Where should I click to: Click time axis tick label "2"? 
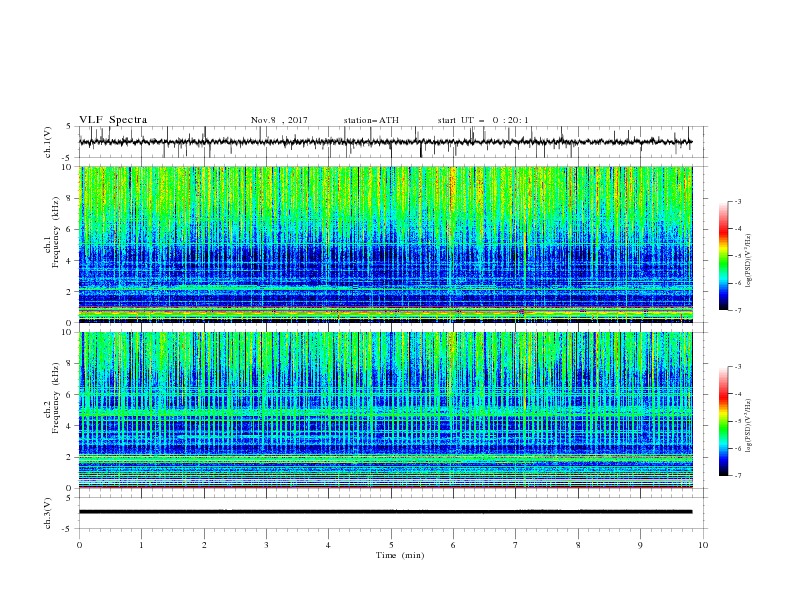pos(204,545)
